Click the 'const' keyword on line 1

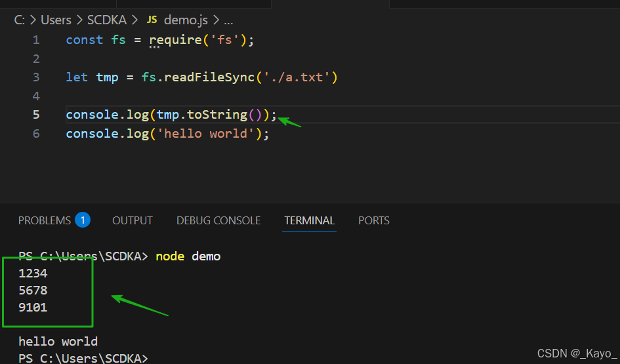[84, 40]
